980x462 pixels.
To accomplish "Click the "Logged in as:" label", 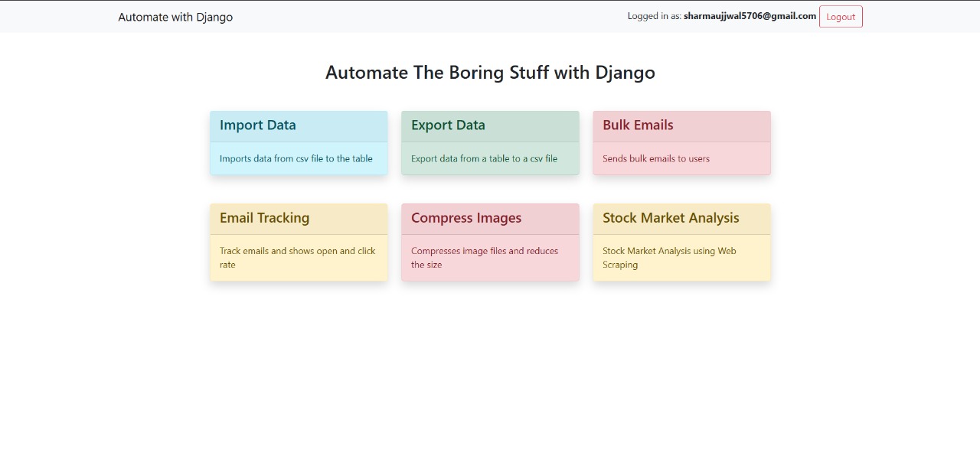I will tap(654, 16).
